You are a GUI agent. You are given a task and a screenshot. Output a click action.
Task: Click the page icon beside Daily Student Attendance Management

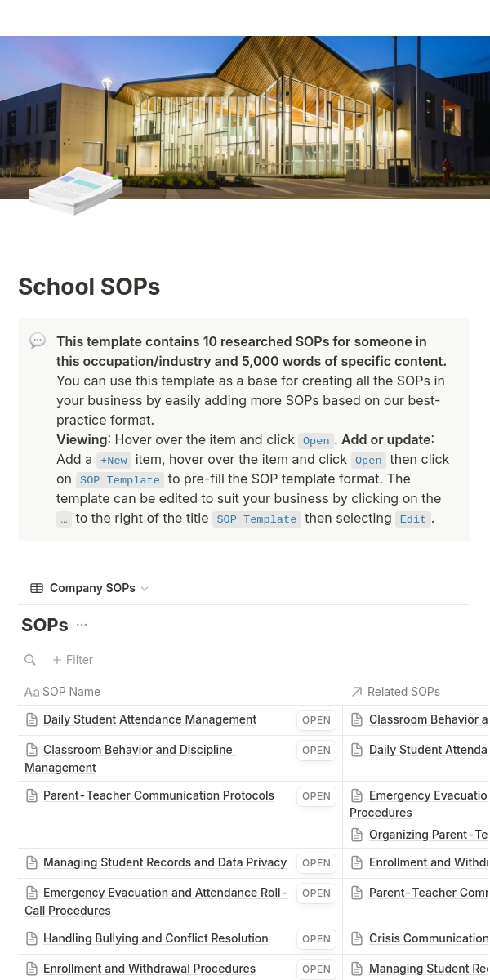click(x=32, y=719)
